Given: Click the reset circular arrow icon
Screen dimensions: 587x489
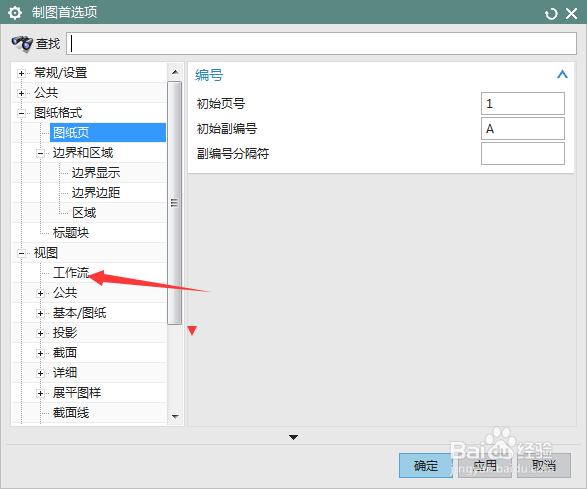Looking at the screenshot, I should click(x=551, y=14).
